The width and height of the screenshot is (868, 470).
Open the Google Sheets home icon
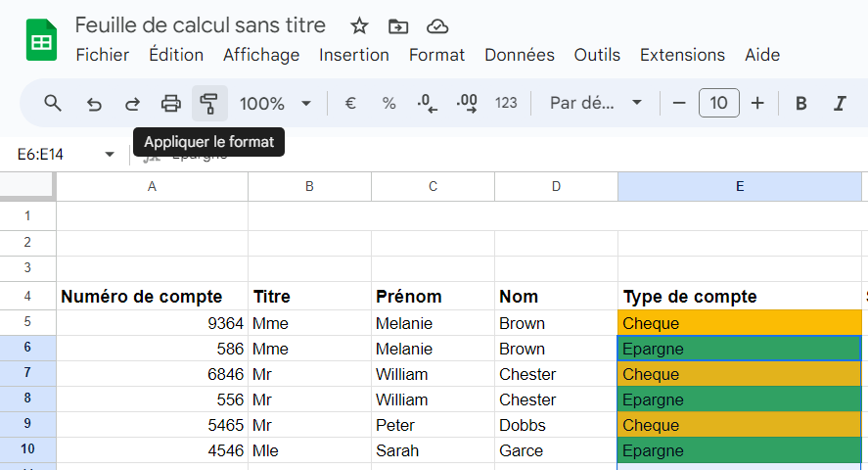pyautogui.click(x=41, y=40)
